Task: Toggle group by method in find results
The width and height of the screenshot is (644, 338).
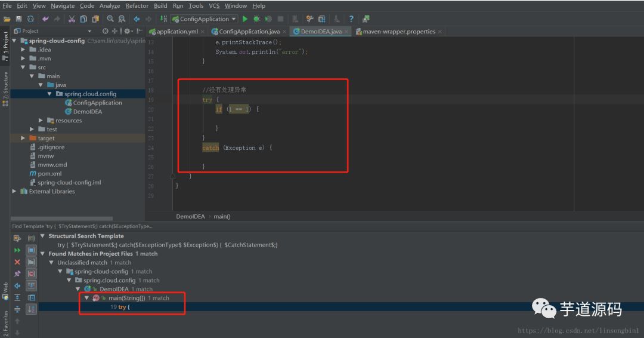Action: tap(31, 274)
